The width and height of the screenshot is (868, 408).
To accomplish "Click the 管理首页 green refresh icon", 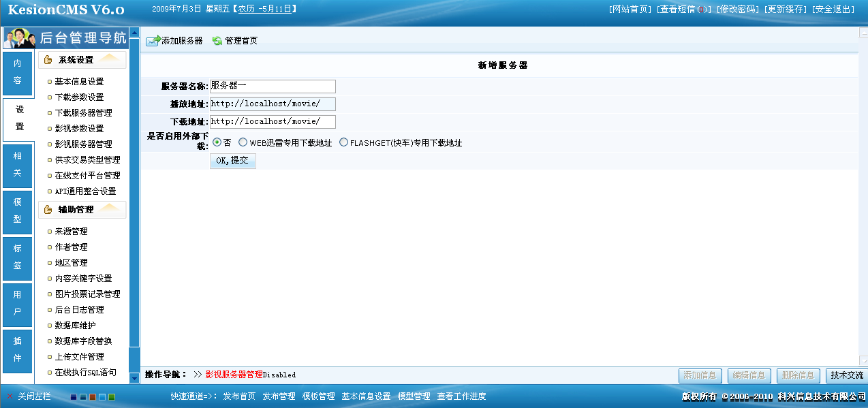I will coord(217,41).
